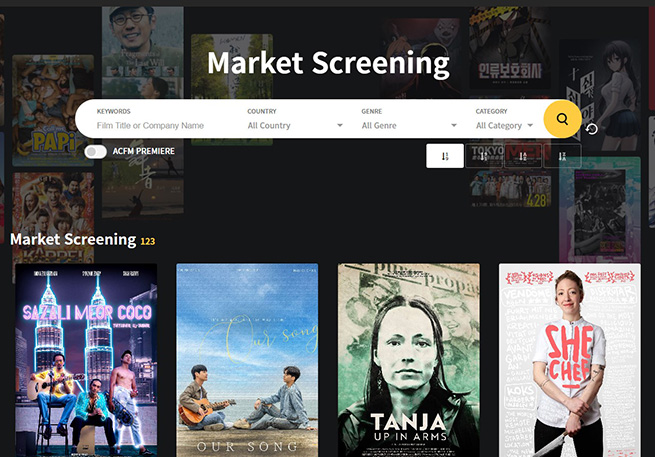Select the white numeric ascending sort button
The width and height of the screenshot is (655, 457).
(x=445, y=156)
